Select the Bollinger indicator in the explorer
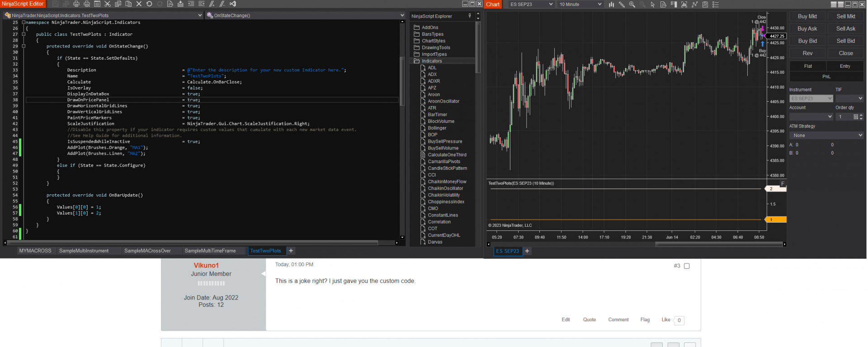The image size is (868, 347). tap(437, 128)
